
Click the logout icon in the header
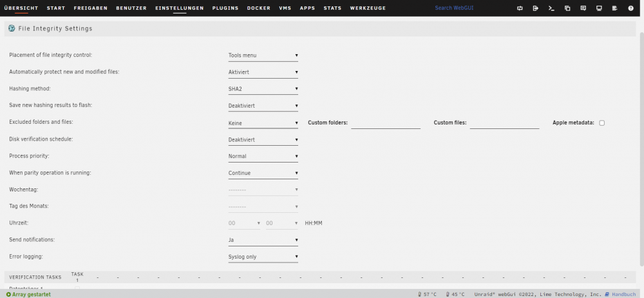536,8
